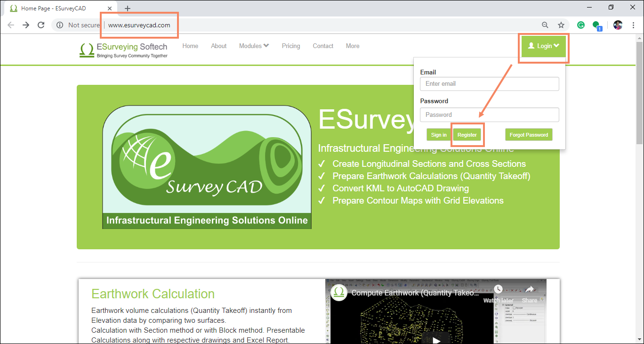
Task: Bookmark this page with the star icon
Action: tap(561, 25)
